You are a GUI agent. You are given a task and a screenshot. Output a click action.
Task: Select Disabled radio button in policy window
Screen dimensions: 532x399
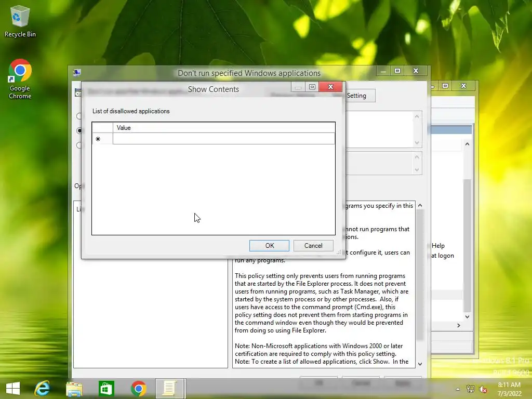[79, 145]
